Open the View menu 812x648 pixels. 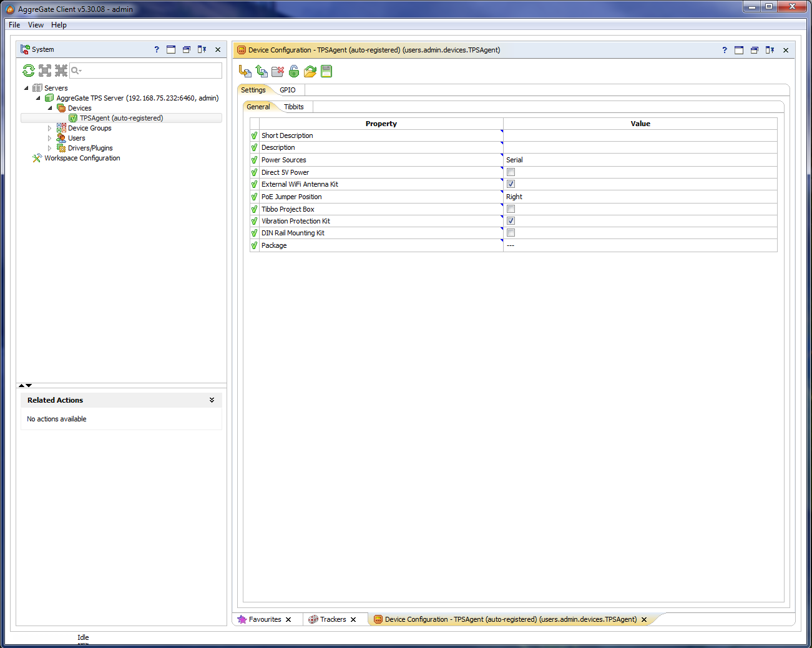point(36,25)
